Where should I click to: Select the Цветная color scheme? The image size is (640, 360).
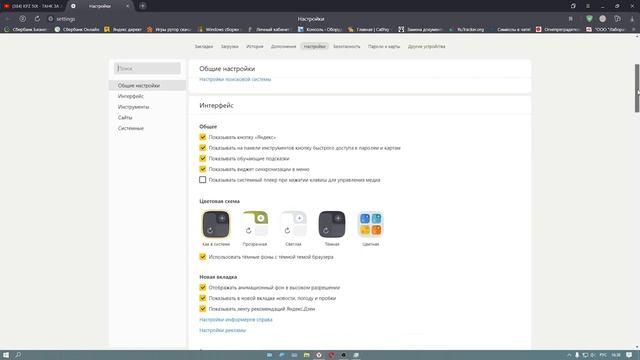pos(371,224)
